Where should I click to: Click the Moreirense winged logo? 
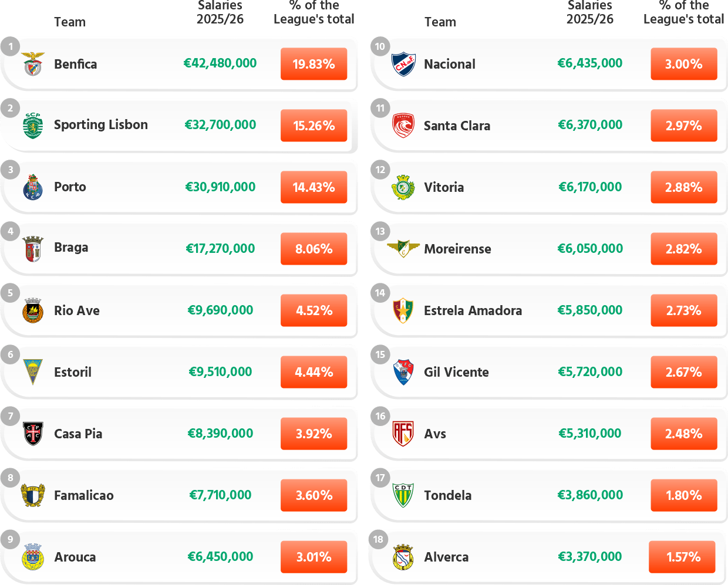(403, 249)
